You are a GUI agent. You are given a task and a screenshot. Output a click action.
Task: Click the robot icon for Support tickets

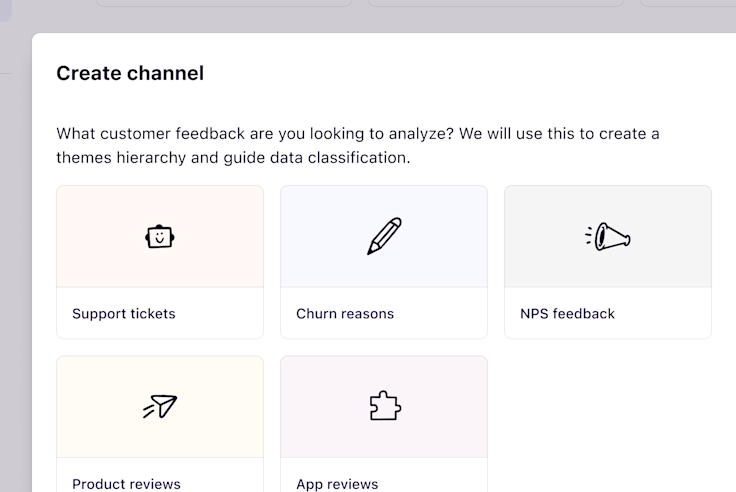[160, 237]
